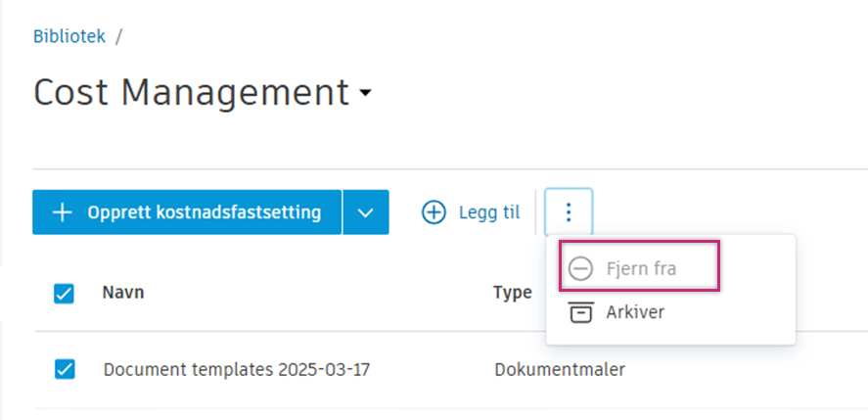
Task: Click the Navn column header
Action: [123, 293]
